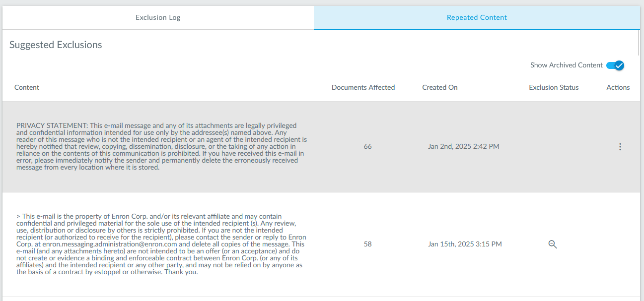The image size is (644, 301).
Task: Click the Content column header
Action: (27, 87)
